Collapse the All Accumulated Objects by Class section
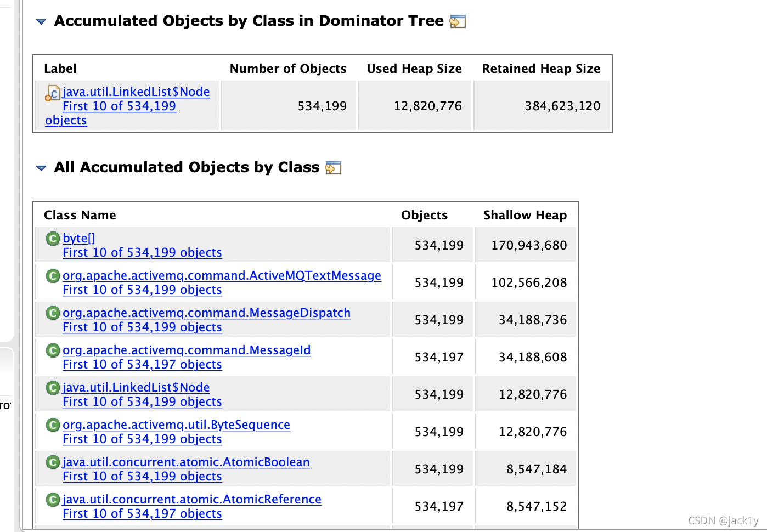The width and height of the screenshot is (767, 532). [41, 168]
